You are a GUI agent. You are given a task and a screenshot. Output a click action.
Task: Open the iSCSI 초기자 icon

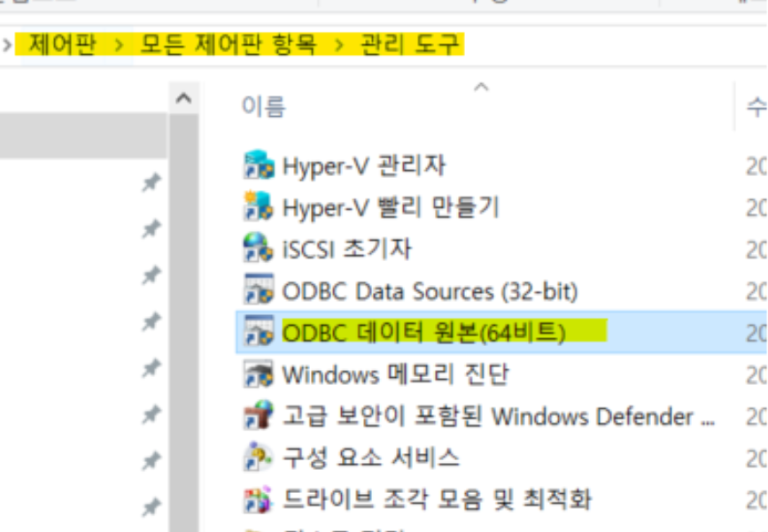[x=258, y=249]
